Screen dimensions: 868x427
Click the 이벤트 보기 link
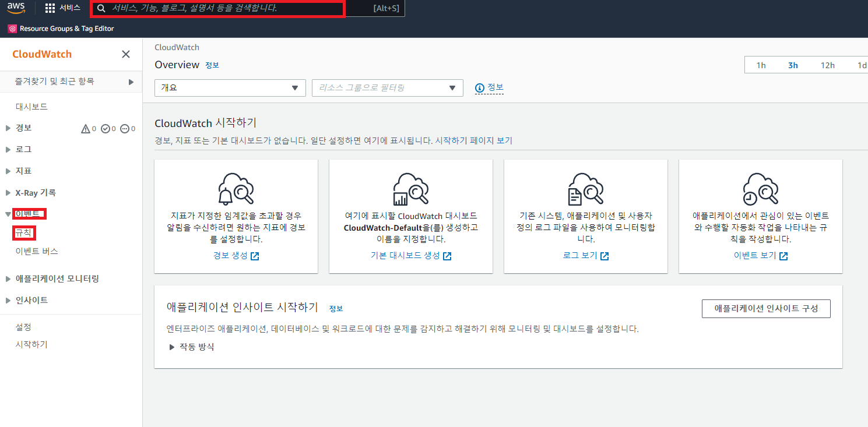pyautogui.click(x=755, y=256)
